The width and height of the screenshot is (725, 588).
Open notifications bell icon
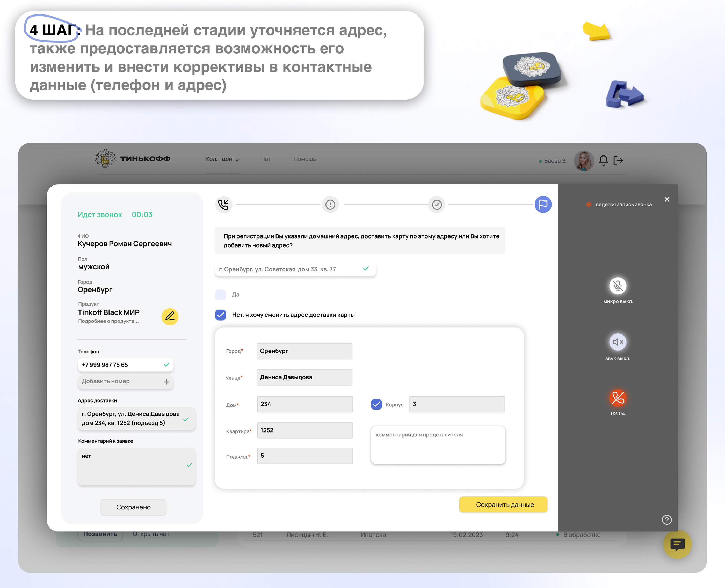(603, 161)
